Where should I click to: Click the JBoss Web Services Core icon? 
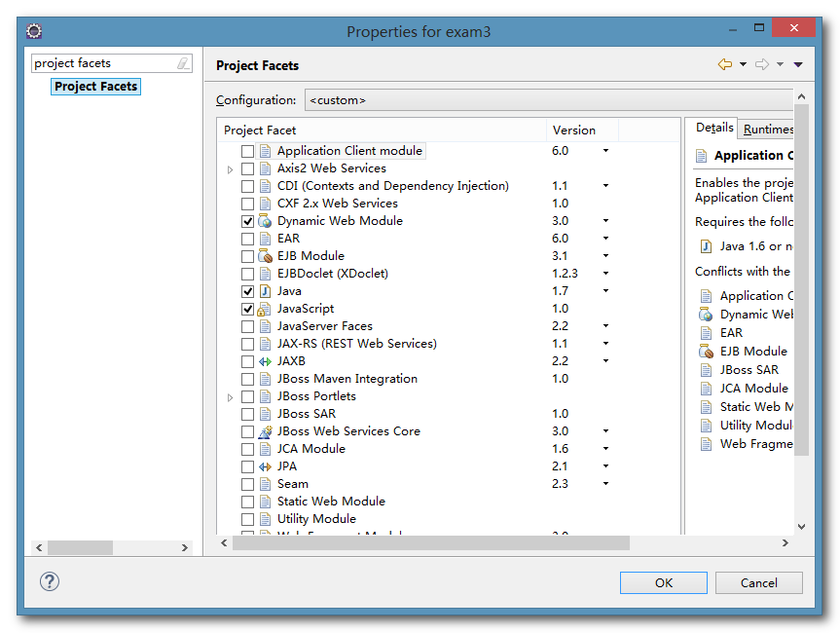[x=265, y=431]
